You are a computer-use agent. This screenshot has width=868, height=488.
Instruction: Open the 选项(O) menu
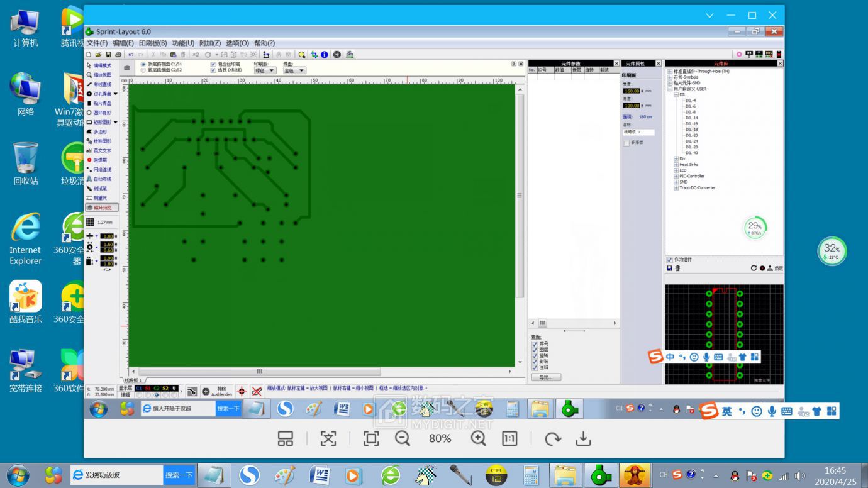click(x=237, y=43)
